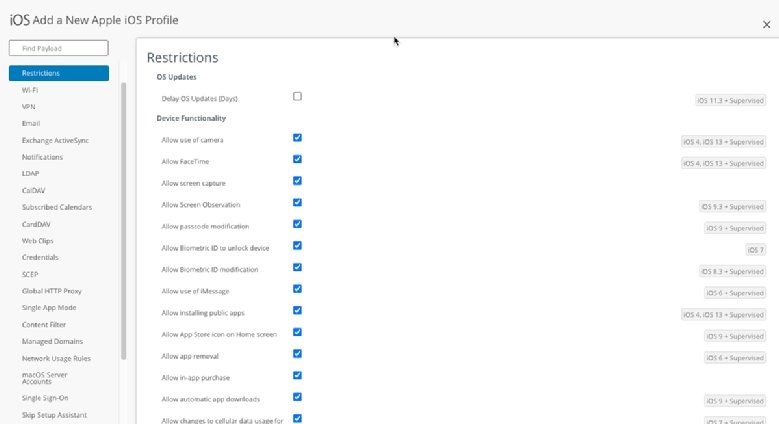
Task: Open the Global HTTP Proxy payload
Action: (52, 291)
